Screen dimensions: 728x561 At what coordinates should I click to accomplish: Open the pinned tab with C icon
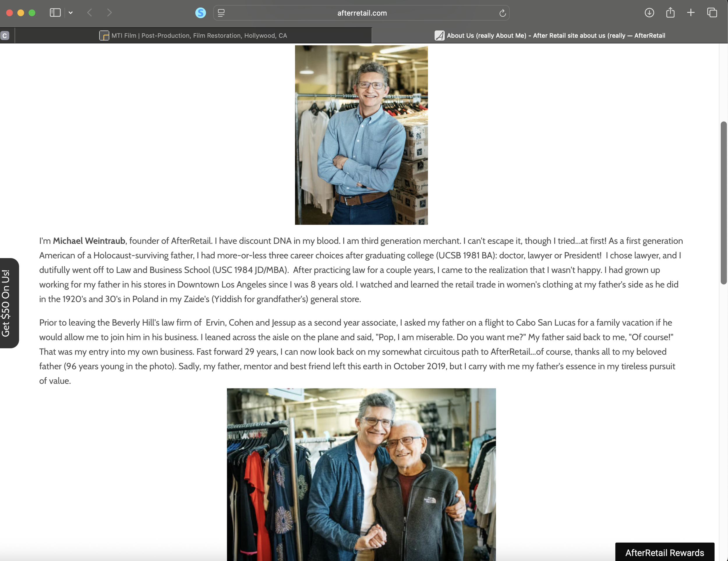pos(5,35)
